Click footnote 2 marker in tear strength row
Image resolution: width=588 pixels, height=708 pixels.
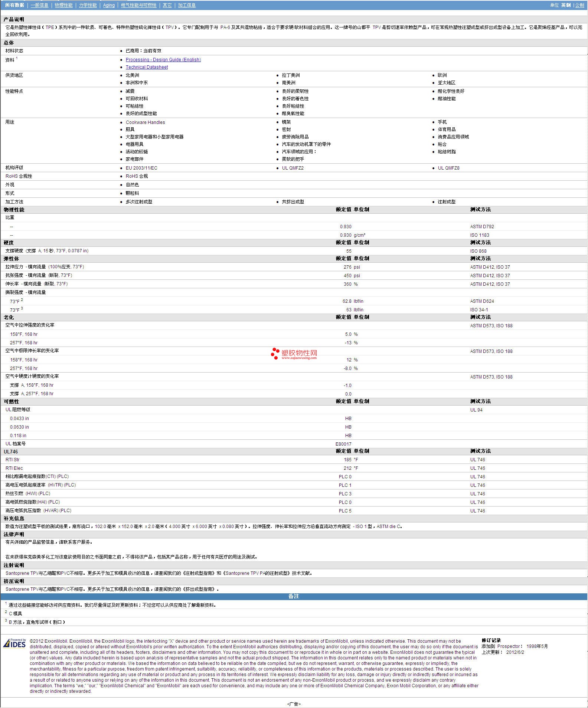pos(22,300)
